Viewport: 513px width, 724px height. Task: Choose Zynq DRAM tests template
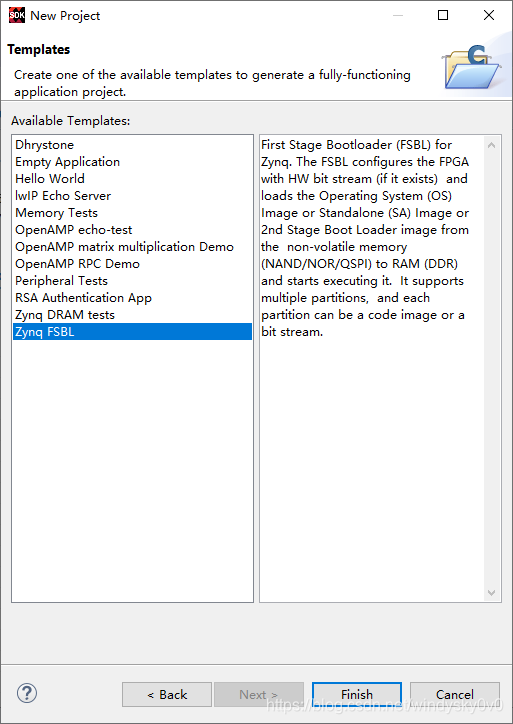pyautogui.click(x=133, y=315)
